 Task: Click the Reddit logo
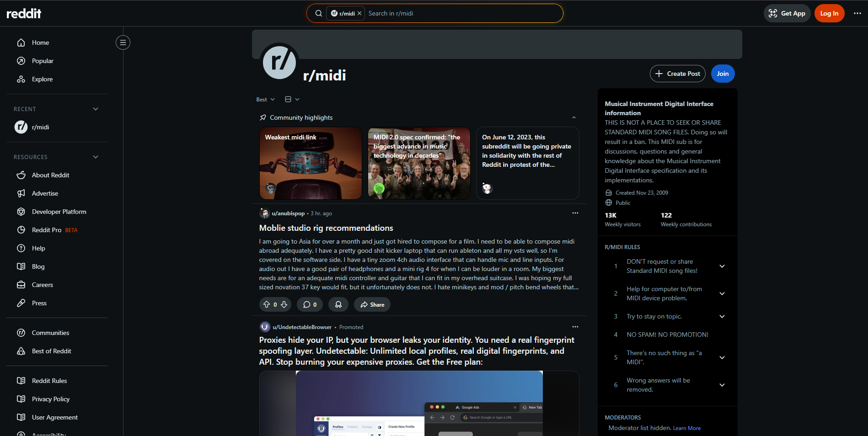pyautogui.click(x=23, y=13)
